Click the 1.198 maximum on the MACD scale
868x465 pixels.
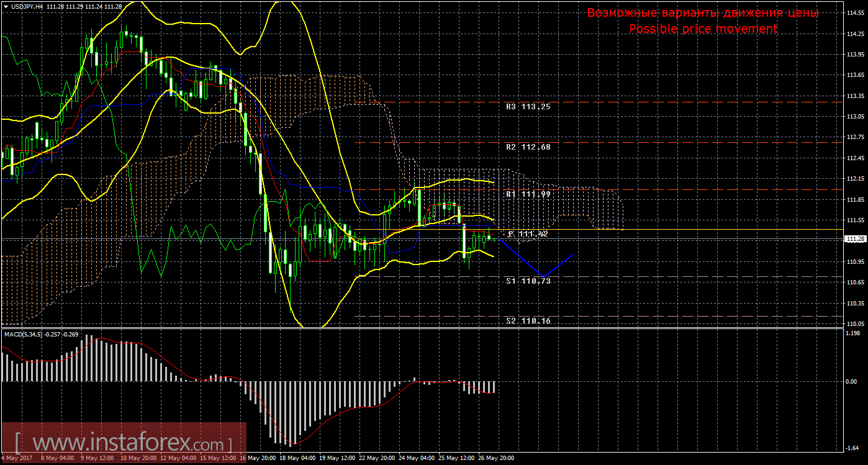[x=853, y=332]
